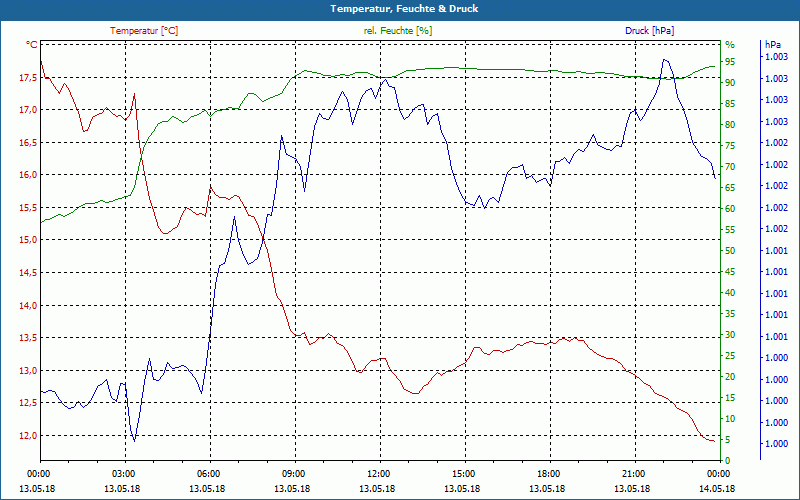Click the green '85' humidity axis value

tap(730, 104)
